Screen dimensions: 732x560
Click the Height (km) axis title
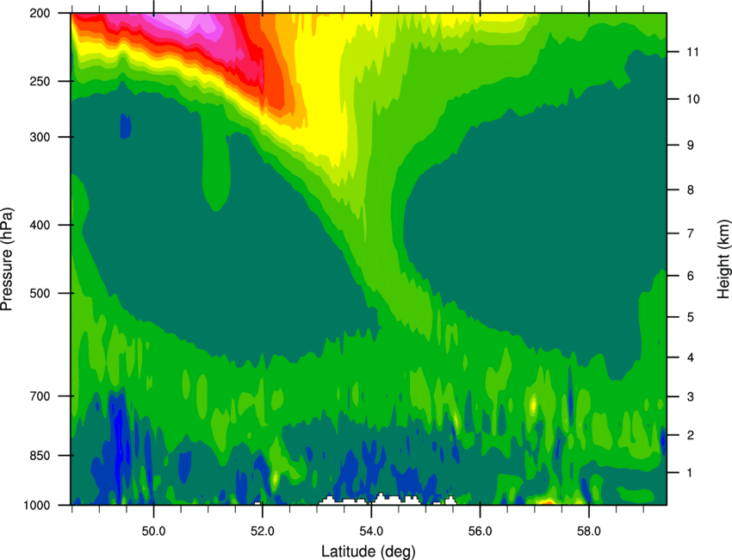723,258
